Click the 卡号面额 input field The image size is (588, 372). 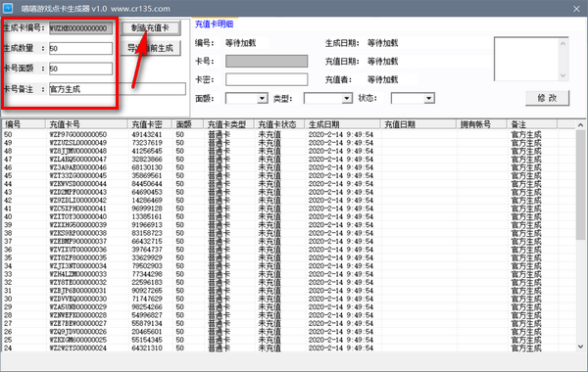(x=80, y=69)
